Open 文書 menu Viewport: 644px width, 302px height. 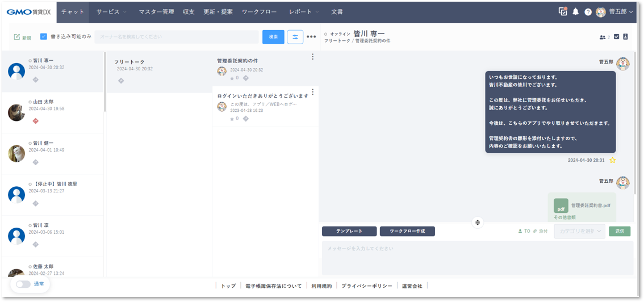click(x=337, y=12)
